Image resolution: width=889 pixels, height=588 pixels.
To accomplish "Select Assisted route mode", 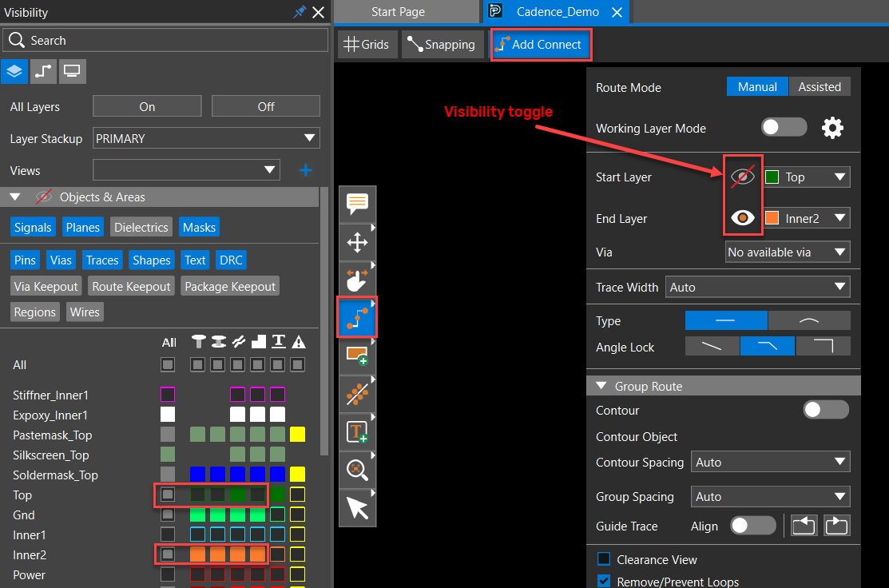I will (820, 87).
